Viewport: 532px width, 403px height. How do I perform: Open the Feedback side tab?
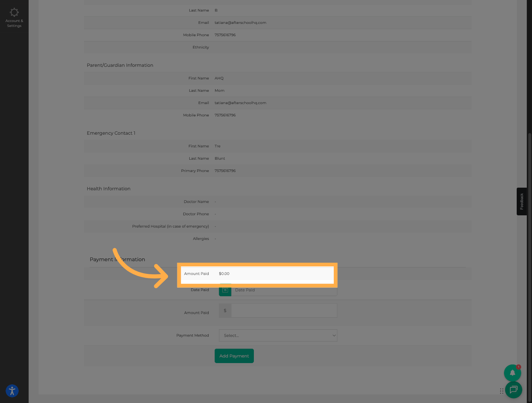(x=522, y=201)
